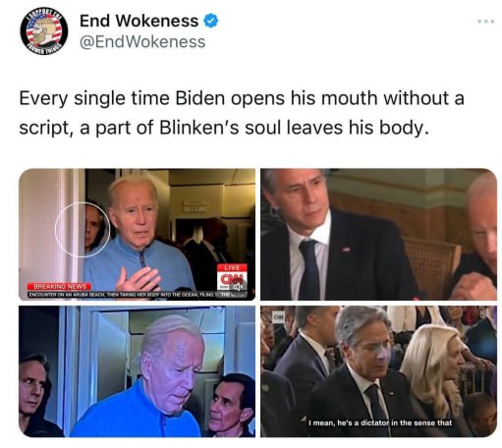Click the tweet line "script, a part of"
The height and width of the screenshot is (448, 502).
point(224,128)
